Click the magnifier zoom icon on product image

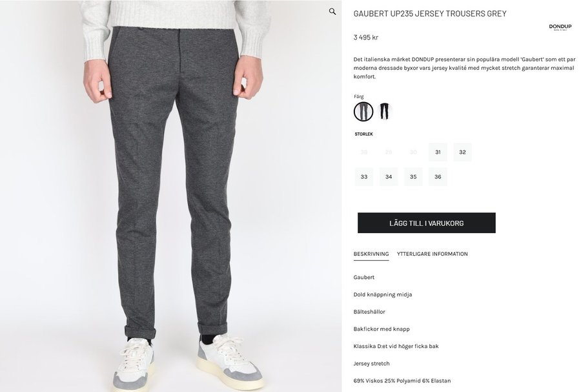[x=332, y=12]
